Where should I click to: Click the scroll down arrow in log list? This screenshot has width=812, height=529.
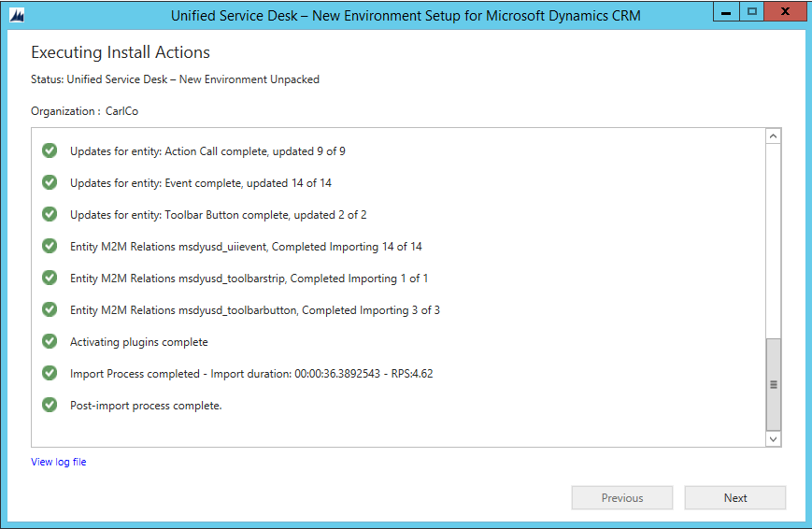pos(773,437)
